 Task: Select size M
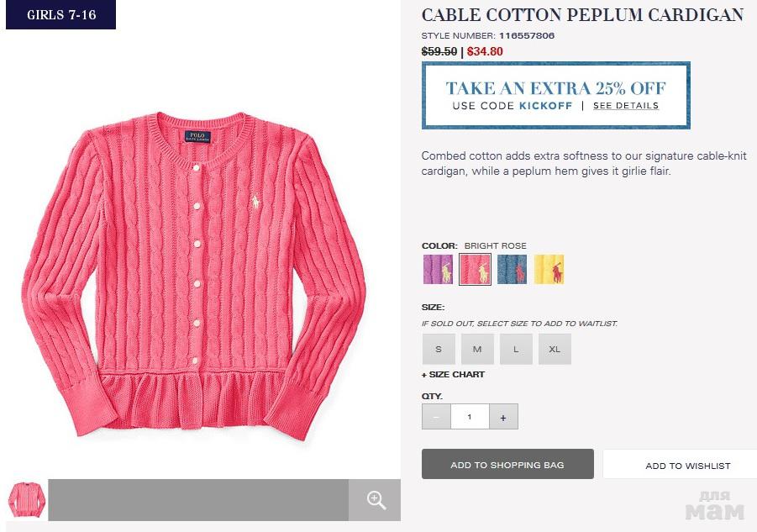[x=477, y=349]
